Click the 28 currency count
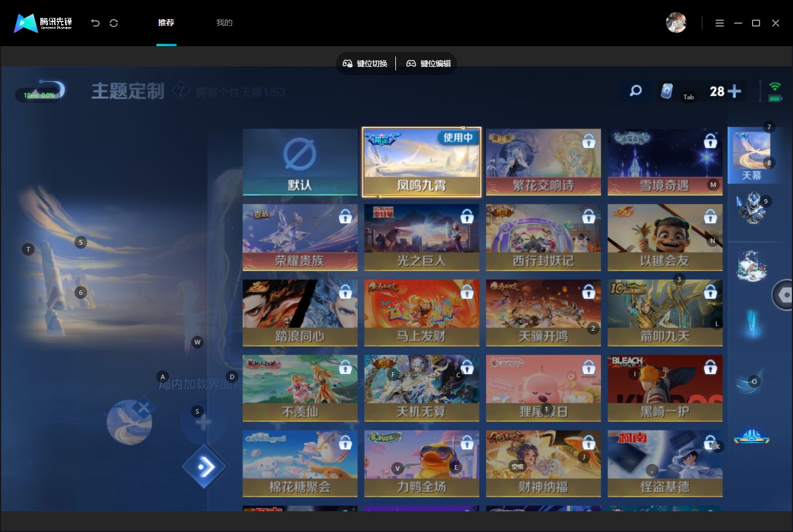793x532 pixels. [x=717, y=91]
